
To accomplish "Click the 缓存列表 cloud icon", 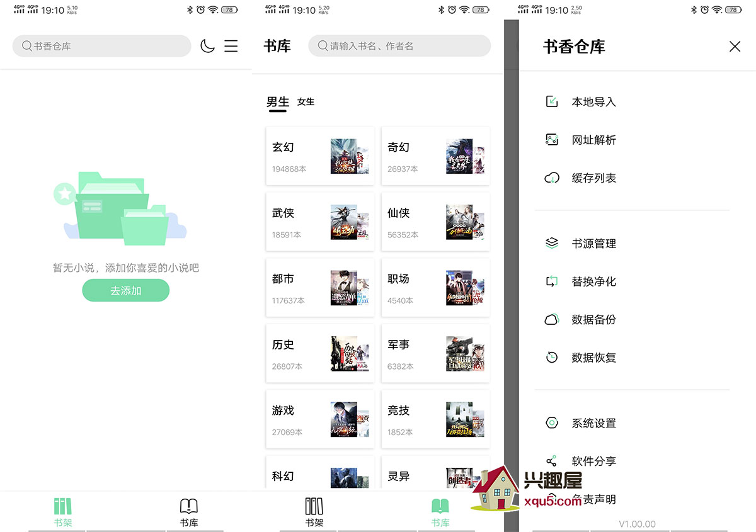I will (552, 178).
